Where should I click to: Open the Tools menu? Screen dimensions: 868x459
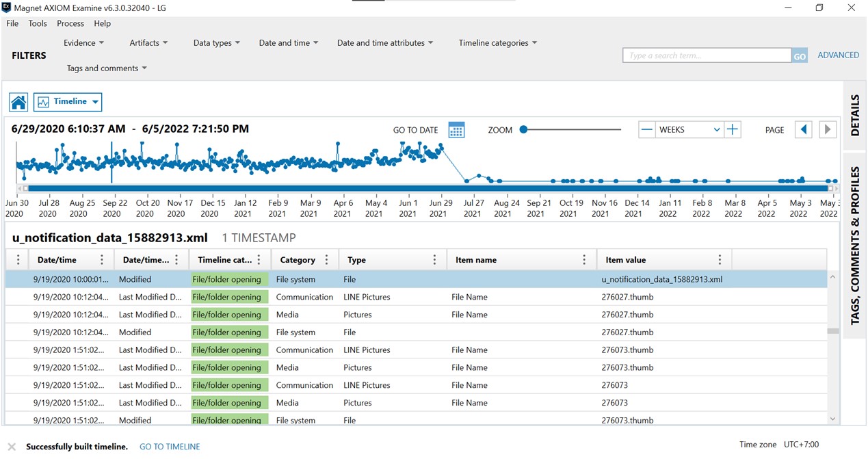pyautogui.click(x=37, y=23)
